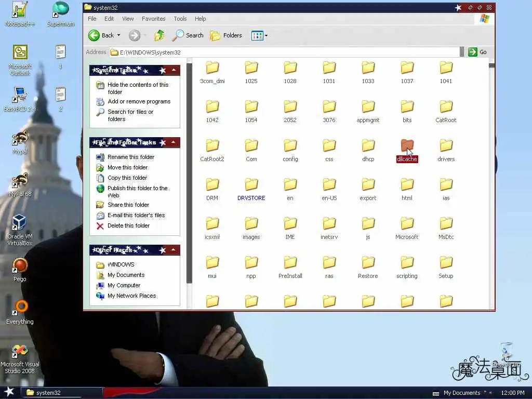
Task: Open Supermium desktop shortcut
Action: click(x=60, y=14)
